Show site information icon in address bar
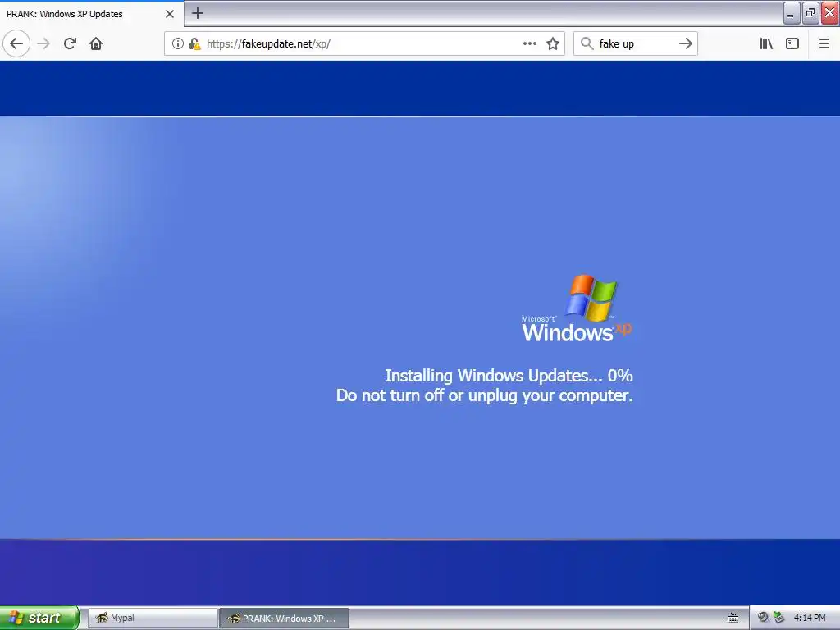Viewport: 840px width, 630px height. coord(178,43)
